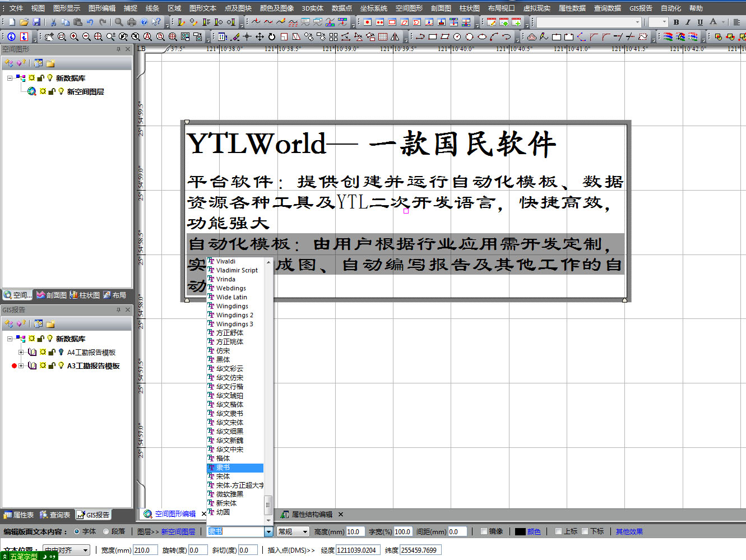746x560 pixels.
Task: Open the font name dropdown arrow
Action: coord(268,531)
